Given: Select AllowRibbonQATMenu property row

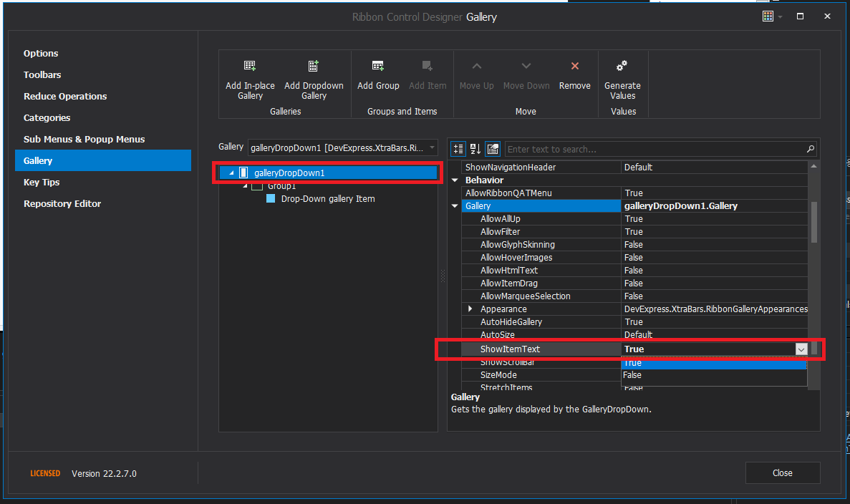Looking at the screenshot, I should coord(634,193).
